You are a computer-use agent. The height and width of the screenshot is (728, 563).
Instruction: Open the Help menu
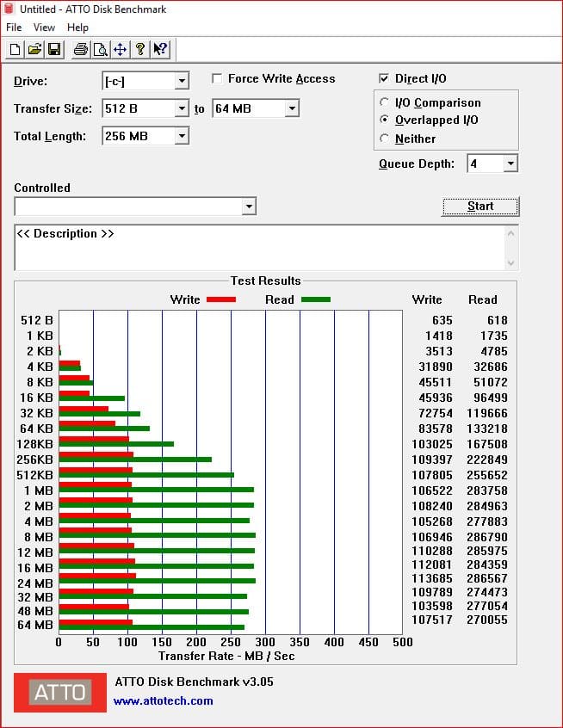pos(77,28)
